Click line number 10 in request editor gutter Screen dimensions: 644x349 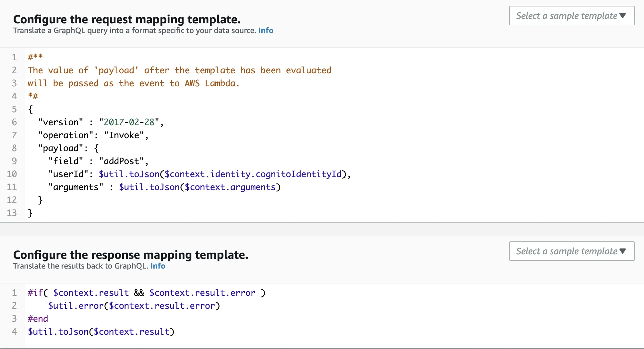(12, 174)
